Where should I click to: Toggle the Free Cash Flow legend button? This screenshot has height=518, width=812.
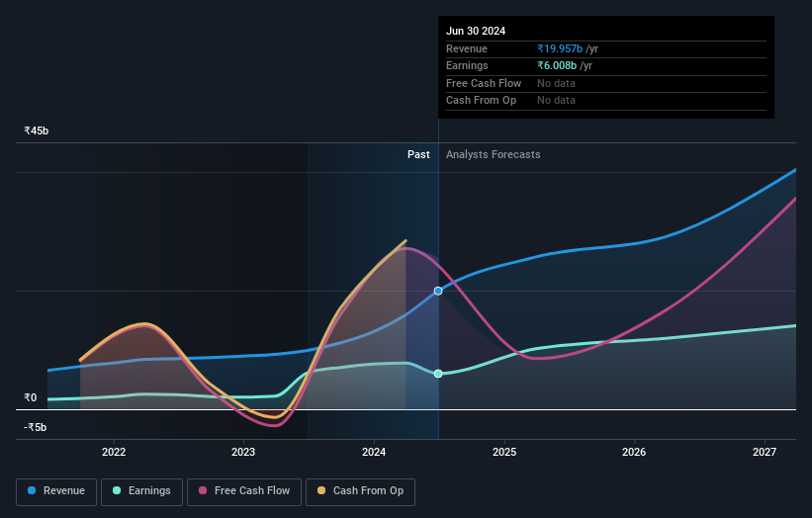click(x=244, y=491)
